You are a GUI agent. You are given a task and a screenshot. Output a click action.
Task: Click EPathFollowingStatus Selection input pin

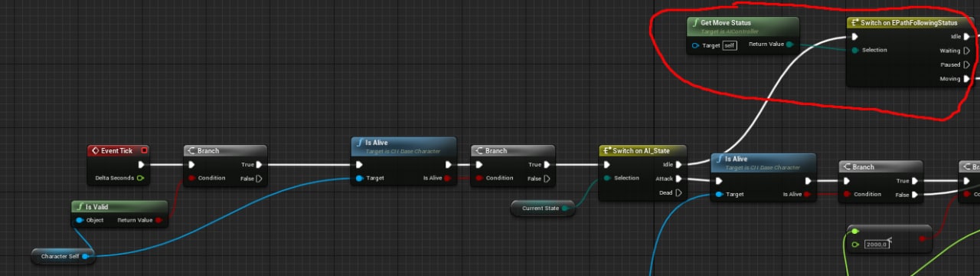[x=854, y=50]
